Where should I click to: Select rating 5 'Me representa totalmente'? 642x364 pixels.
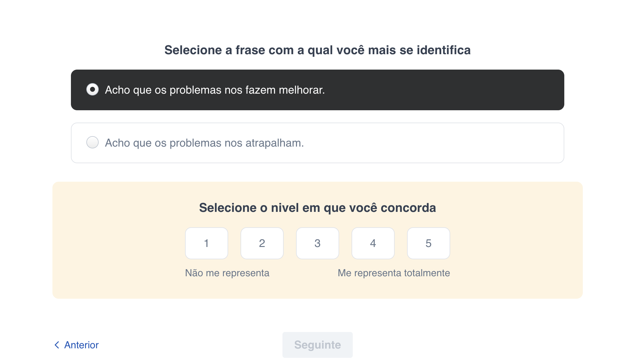pos(428,243)
